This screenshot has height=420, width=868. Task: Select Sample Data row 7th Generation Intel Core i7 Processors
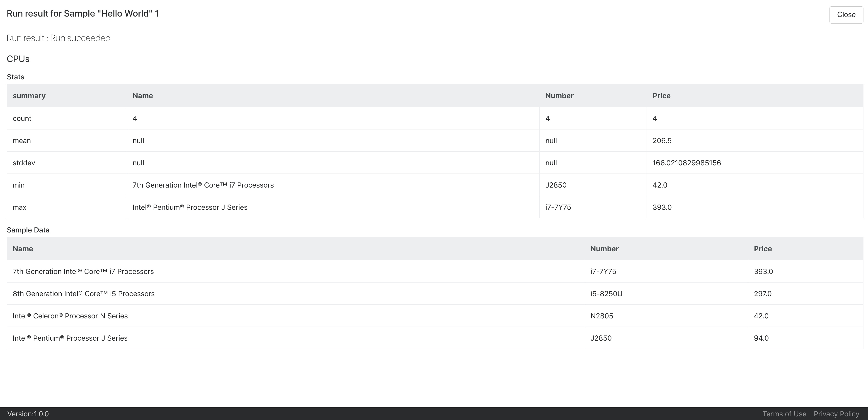tap(435, 271)
